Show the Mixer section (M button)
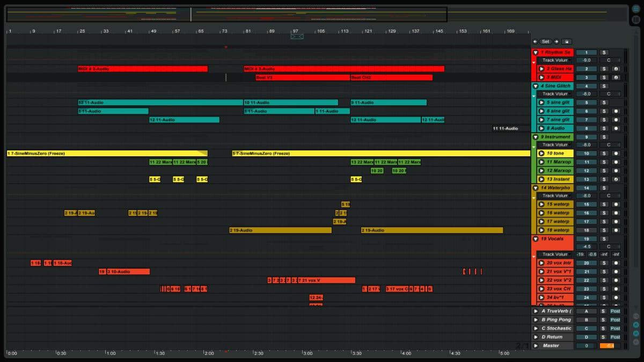Viewport: 644px width, 362px height. (636, 333)
